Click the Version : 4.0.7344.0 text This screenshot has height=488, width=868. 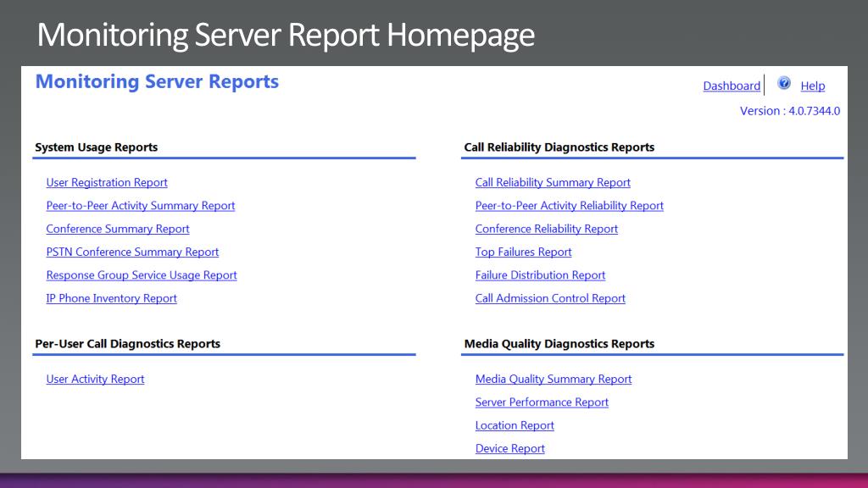[790, 111]
